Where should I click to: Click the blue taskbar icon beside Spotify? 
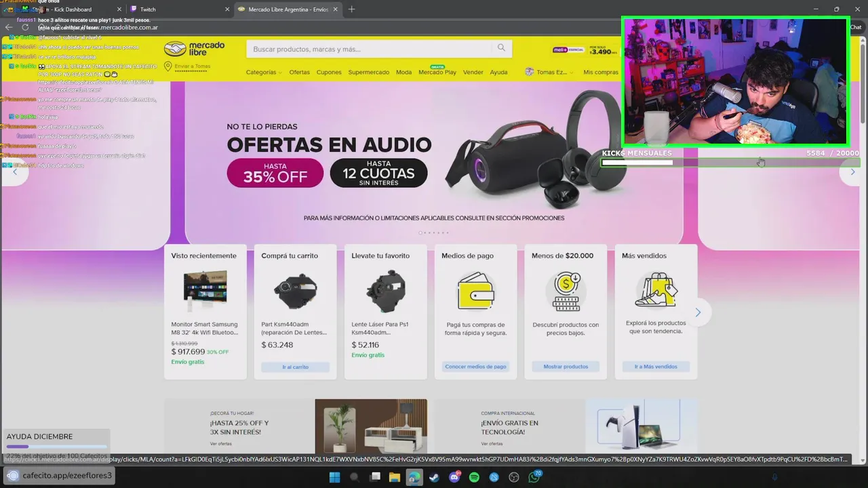pos(494,477)
